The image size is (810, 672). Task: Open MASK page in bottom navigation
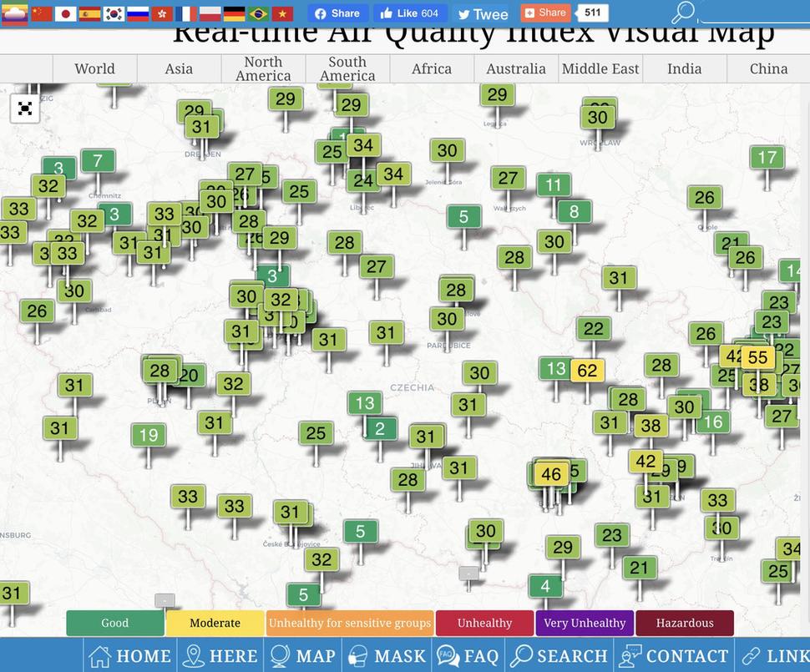[x=387, y=655]
